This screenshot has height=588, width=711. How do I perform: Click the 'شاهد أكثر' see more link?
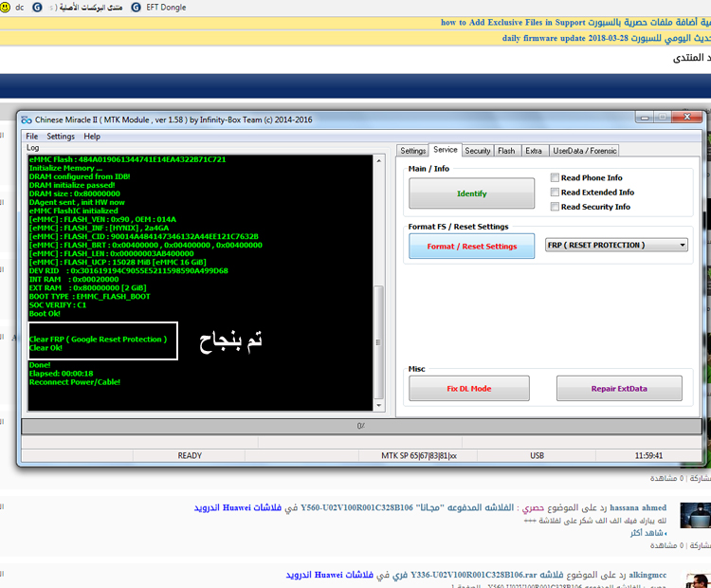[x=648, y=533]
